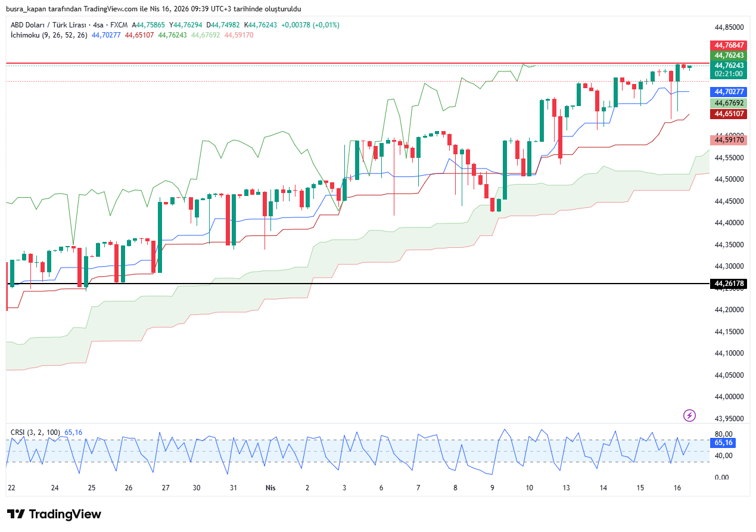Click the dark red 44,65107 axis tag
The height and width of the screenshot is (532, 756).
pyautogui.click(x=729, y=114)
